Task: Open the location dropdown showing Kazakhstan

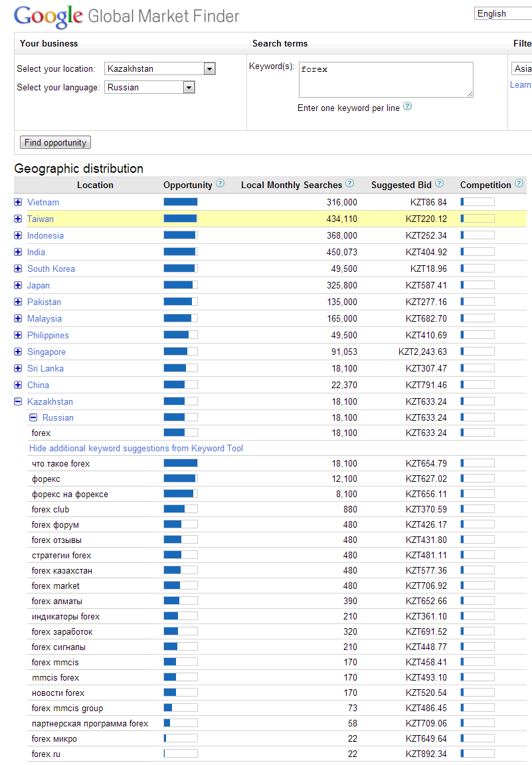Action: click(x=160, y=69)
